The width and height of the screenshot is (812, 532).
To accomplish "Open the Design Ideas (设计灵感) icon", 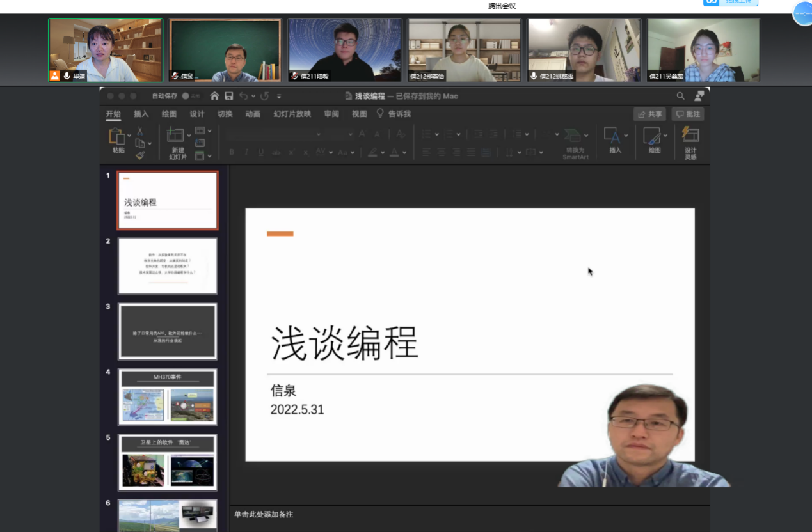I will click(x=690, y=135).
